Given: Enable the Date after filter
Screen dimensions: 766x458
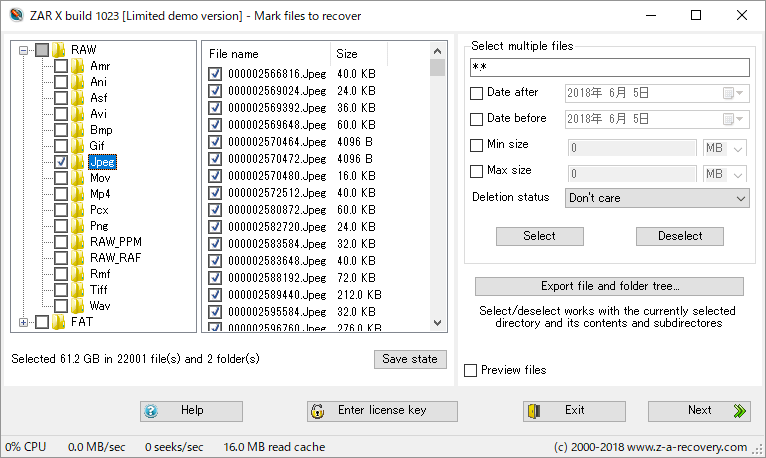Looking at the screenshot, I should tap(476, 93).
